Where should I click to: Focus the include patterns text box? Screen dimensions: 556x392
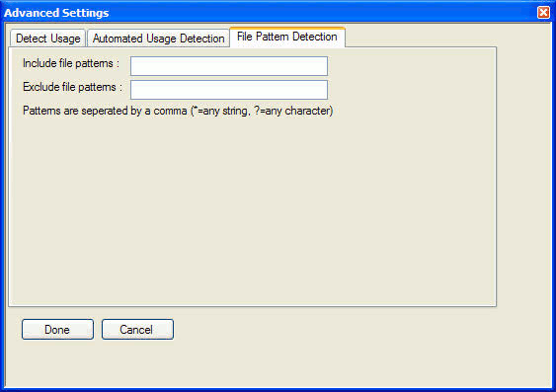click(229, 66)
